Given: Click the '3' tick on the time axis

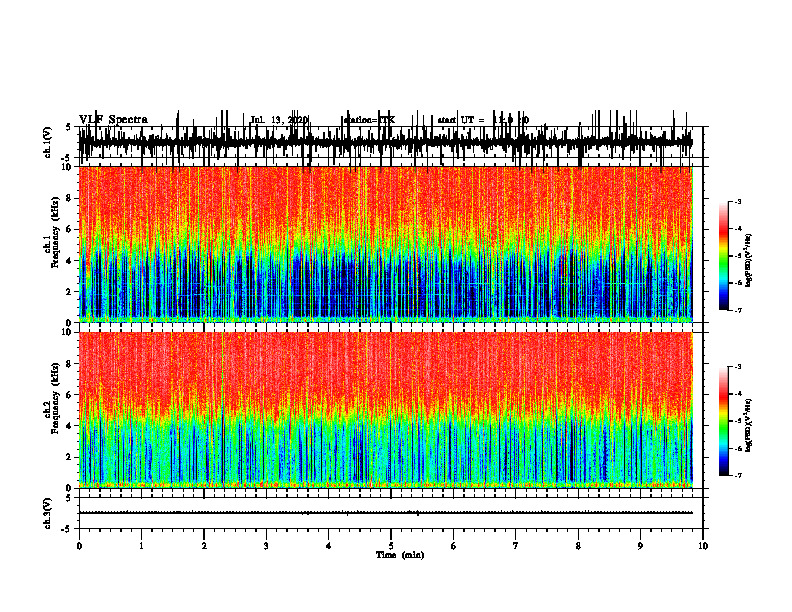Looking at the screenshot, I should (x=266, y=546).
